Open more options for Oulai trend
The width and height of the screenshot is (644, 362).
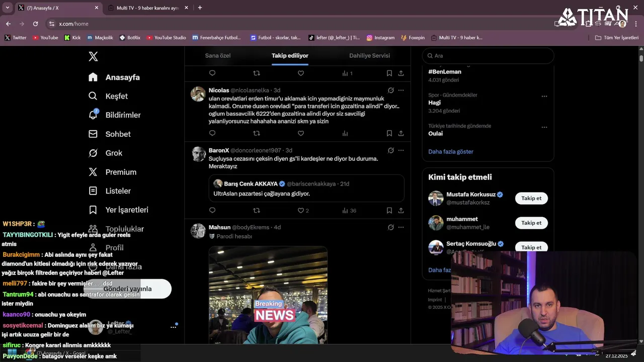click(x=544, y=127)
